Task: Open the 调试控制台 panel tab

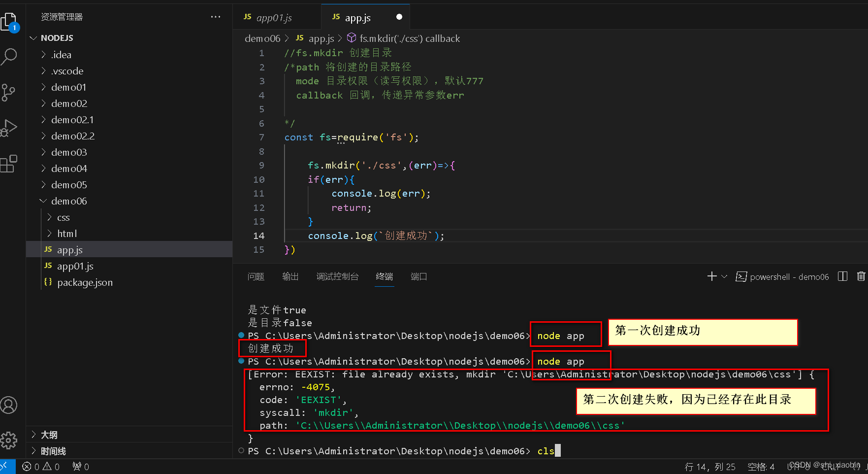Action: coord(337,276)
